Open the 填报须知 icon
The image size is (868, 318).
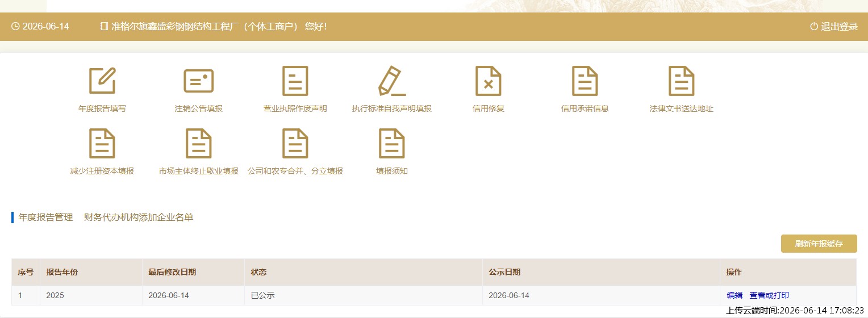coord(392,143)
